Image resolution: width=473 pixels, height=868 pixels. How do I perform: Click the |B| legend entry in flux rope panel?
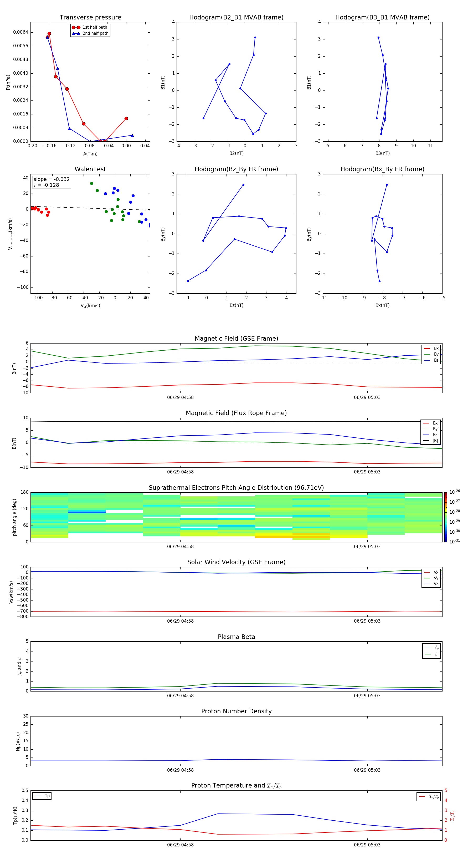coord(431,441)
